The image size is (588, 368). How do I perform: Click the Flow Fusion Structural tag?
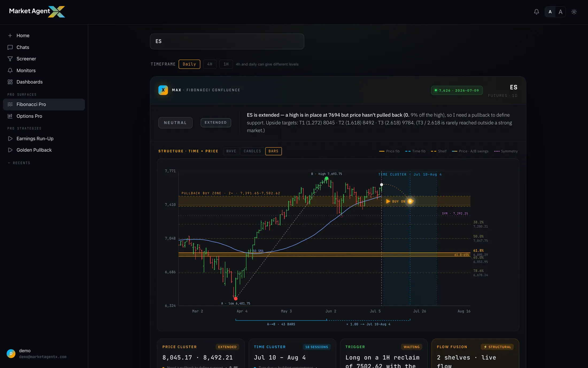(x=497, y=347)
